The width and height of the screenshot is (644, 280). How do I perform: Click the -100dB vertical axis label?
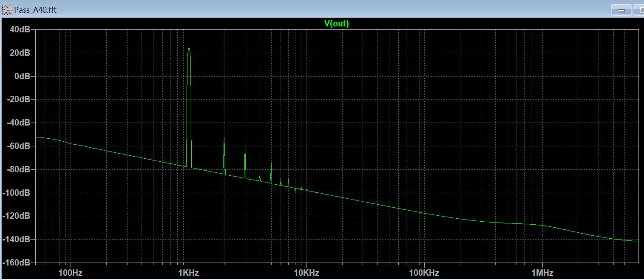(x=16, y=193)
